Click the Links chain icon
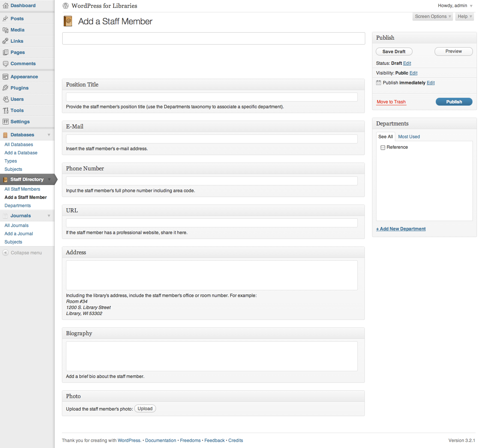483x448 pixels. coord(5,41)
